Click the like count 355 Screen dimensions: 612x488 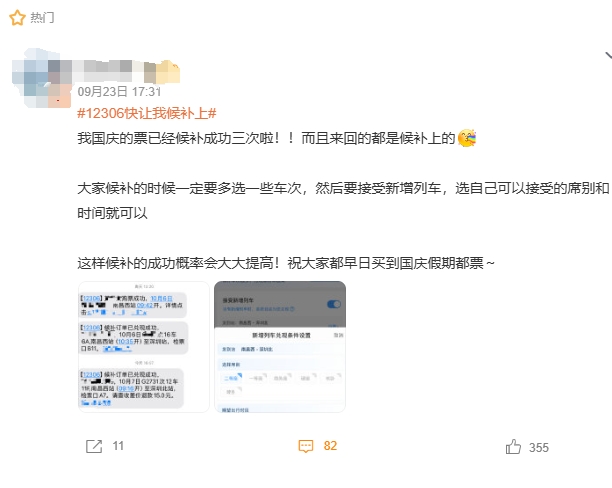539,447
